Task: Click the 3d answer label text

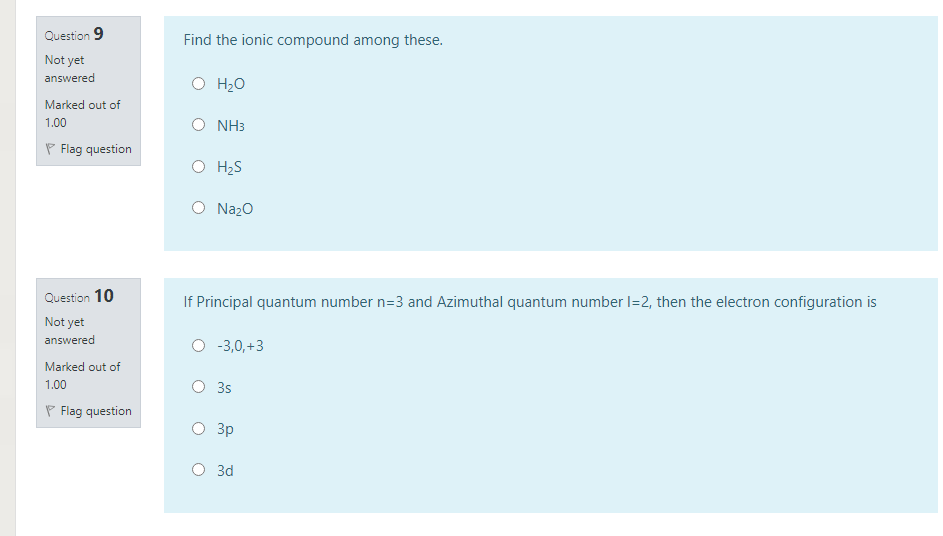Action: (226, 470)
